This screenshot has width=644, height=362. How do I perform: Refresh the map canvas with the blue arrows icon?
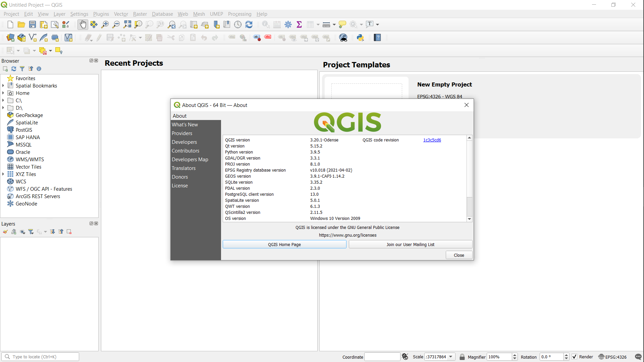coord(249,24)
